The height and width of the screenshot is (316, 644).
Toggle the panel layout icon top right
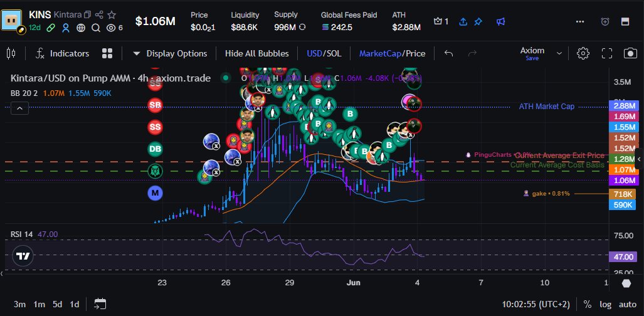(625, 21)
